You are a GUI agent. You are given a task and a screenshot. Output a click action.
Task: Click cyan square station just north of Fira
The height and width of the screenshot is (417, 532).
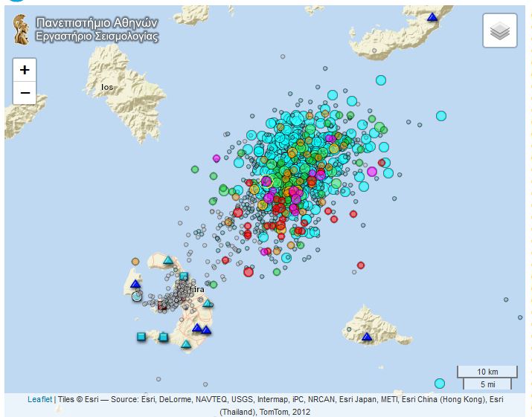click(184, 277)
